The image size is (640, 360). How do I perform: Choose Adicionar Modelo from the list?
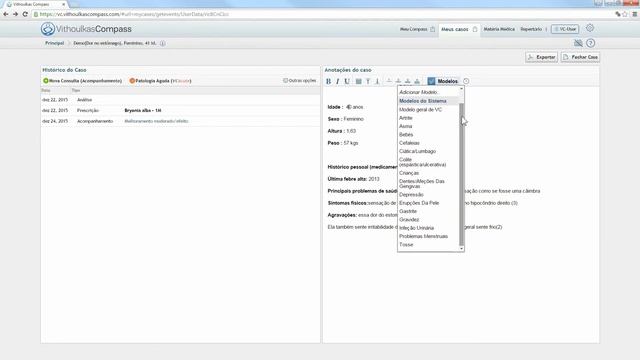tap(418, 92)
